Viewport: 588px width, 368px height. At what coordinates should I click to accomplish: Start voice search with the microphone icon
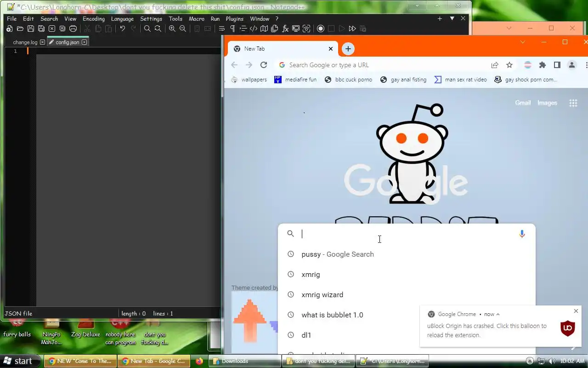coord(522,234)
